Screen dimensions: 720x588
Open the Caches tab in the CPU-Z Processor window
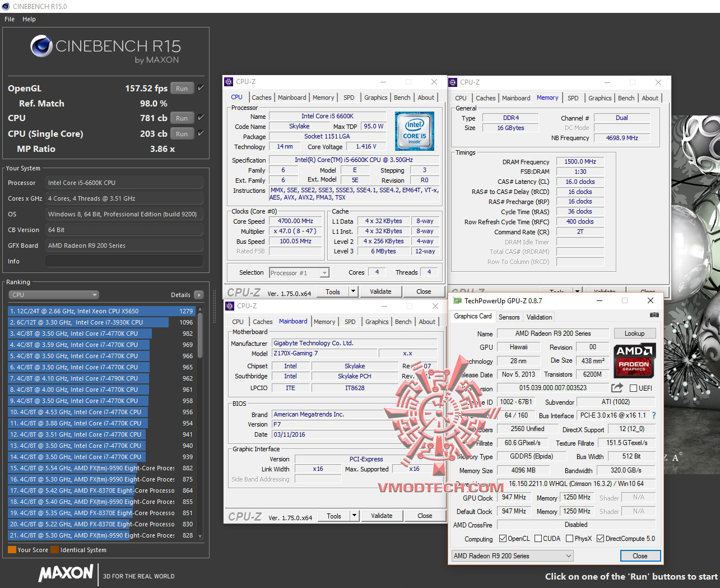click(262, 98)
